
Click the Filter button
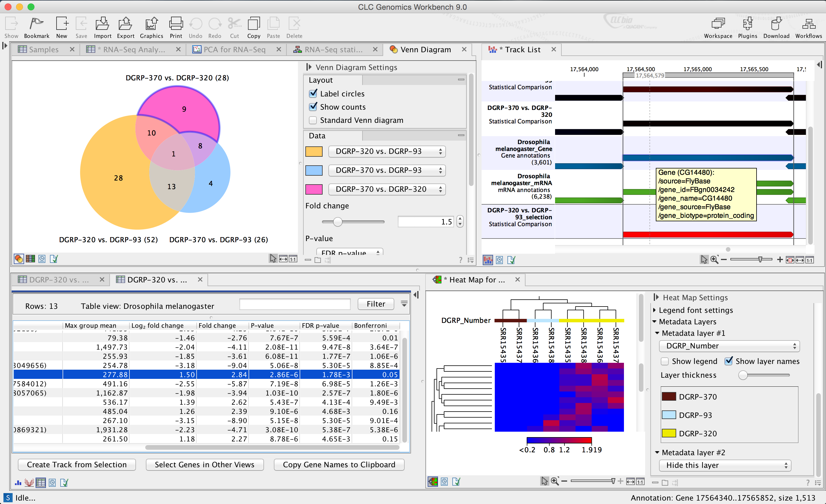click(x=376, y=304)
